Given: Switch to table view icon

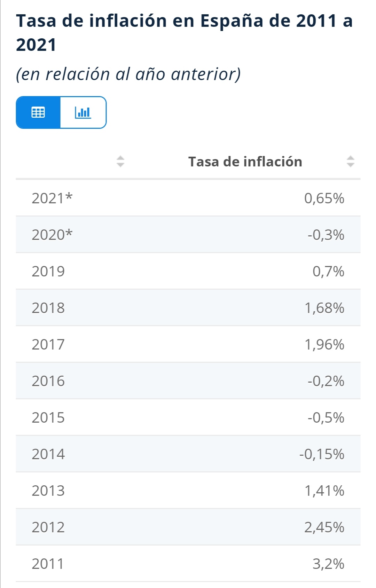Looking at the screenshot, I should [x=38, y=112].
